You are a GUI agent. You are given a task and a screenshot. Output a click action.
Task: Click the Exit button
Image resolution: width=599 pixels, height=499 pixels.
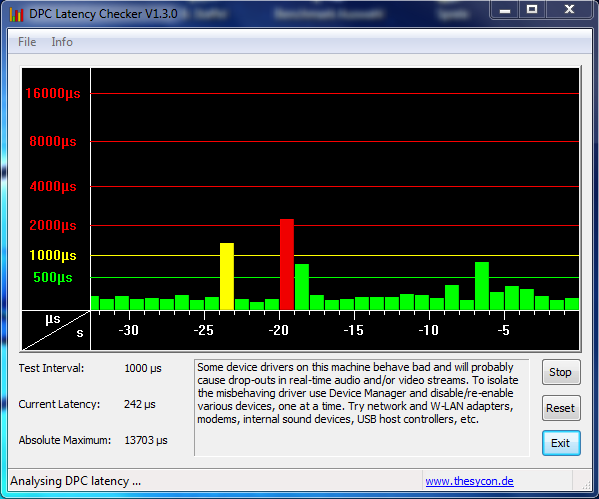coord(561,443)
